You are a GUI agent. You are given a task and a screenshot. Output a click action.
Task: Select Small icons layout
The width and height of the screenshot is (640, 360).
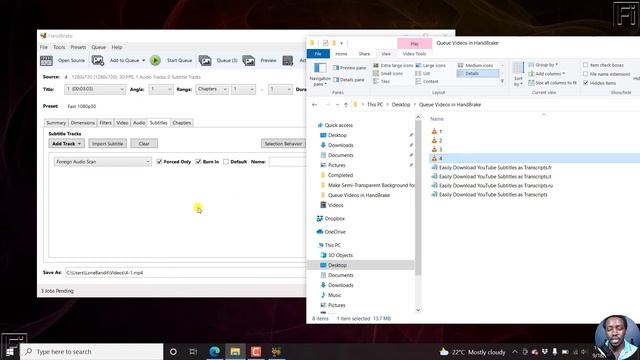tap(388, 74)
